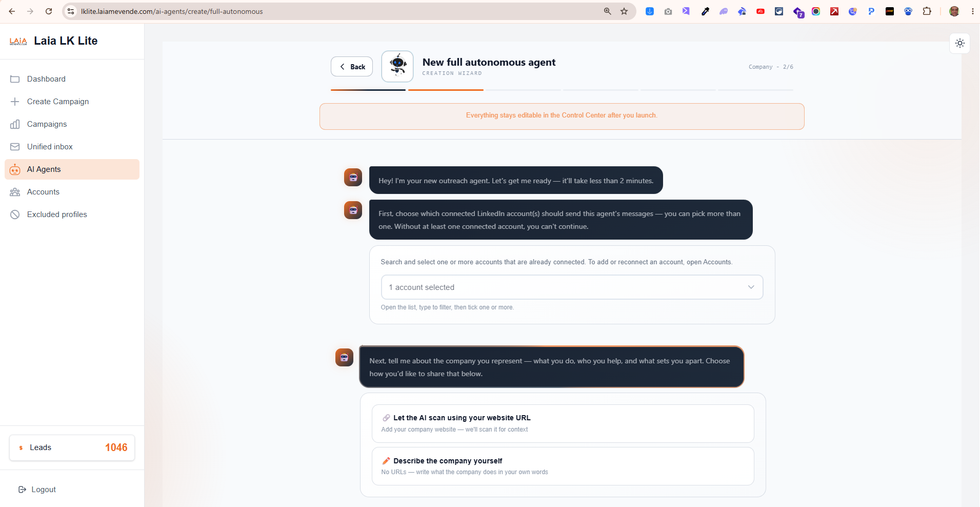Screen dimensions: 980x507
Task: Click the first wizard progress segment
Action: (x=368, y=90)
